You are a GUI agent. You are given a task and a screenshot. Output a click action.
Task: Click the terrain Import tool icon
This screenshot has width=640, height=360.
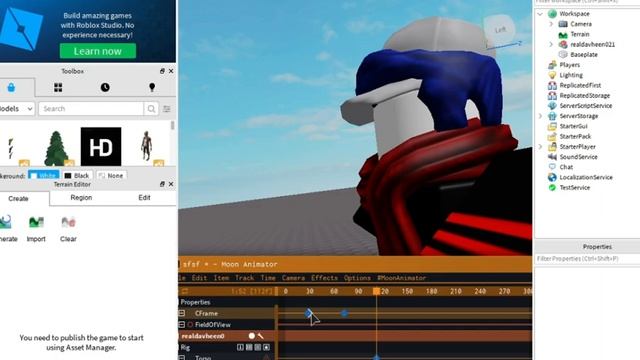click(x=36, y=222)
